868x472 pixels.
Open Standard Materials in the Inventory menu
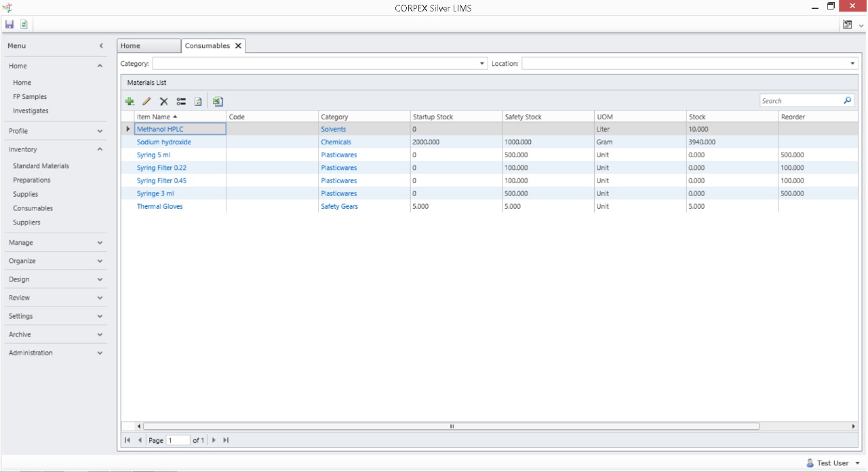tap(41, 166)
